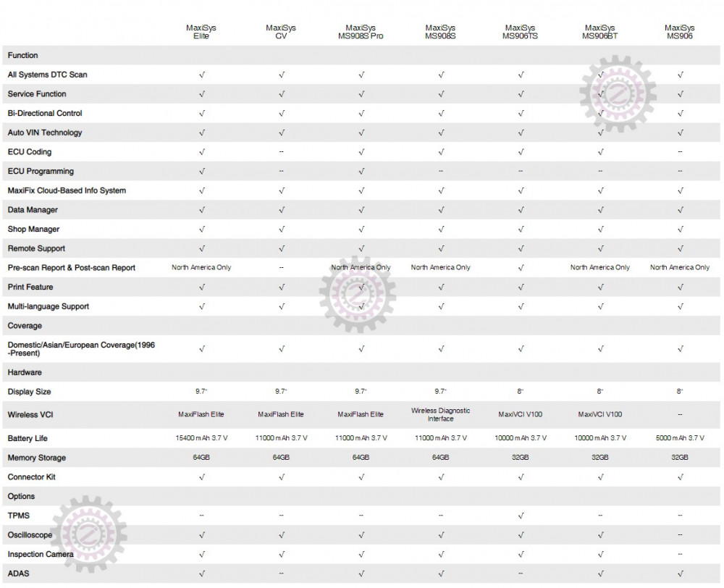Click the Pre-scan Report checkmark under MS906TS
This screenshot has width=724, height=588.
(520, 268)
